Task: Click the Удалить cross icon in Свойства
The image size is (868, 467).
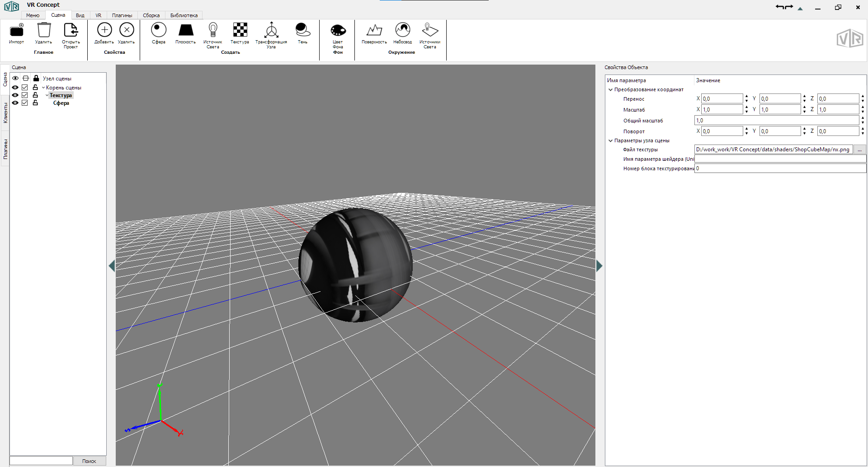Action: (x=127, y=30)
